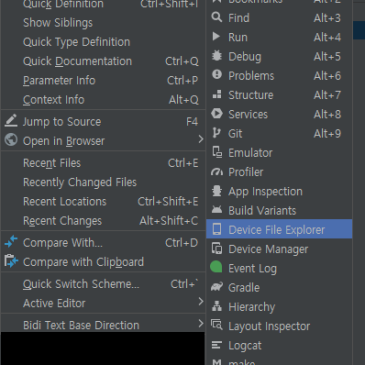Click the Find magnifier icon

217,17
